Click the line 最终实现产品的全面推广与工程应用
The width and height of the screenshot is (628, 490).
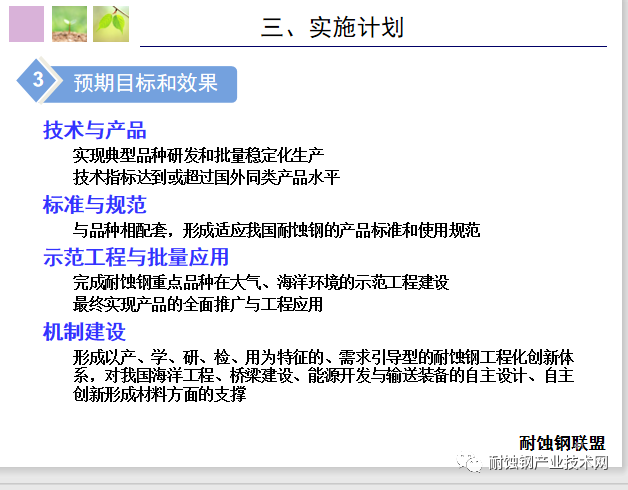(198, 304)
